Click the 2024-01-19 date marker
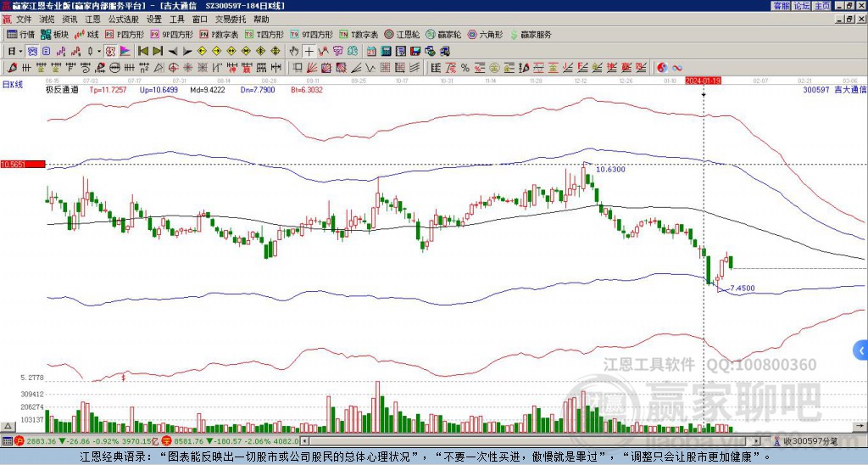 tap(703, 81)
